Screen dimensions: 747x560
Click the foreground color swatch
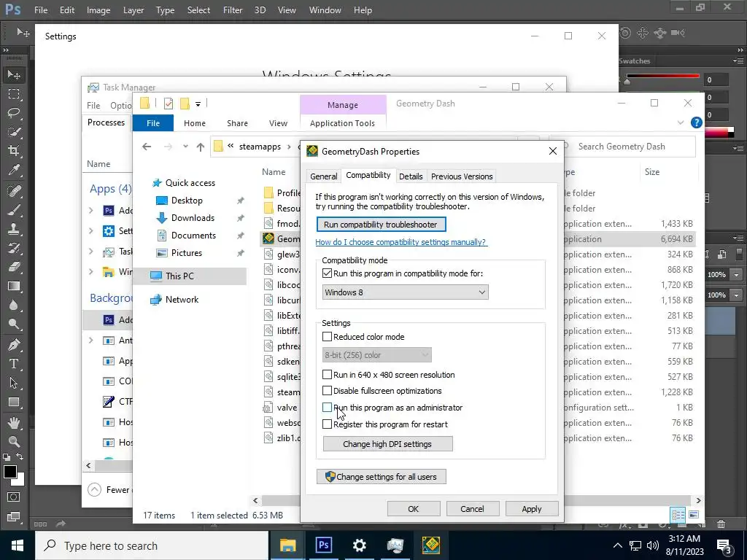[10, 472]
